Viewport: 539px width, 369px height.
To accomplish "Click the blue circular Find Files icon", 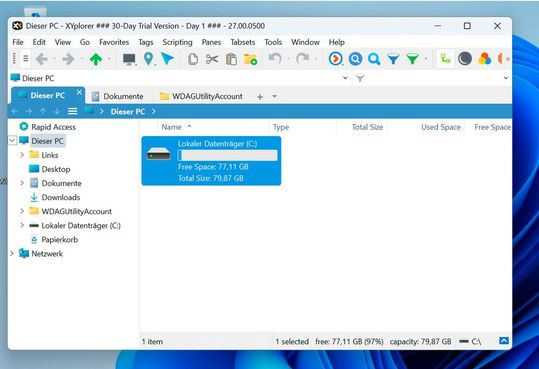I will pos(355,59).
